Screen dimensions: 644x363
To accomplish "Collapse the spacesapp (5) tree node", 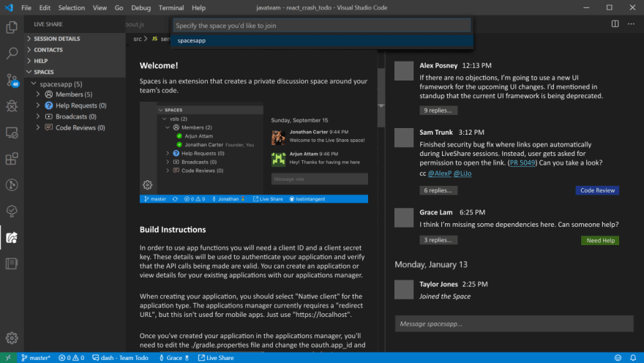I will point(75,83).
